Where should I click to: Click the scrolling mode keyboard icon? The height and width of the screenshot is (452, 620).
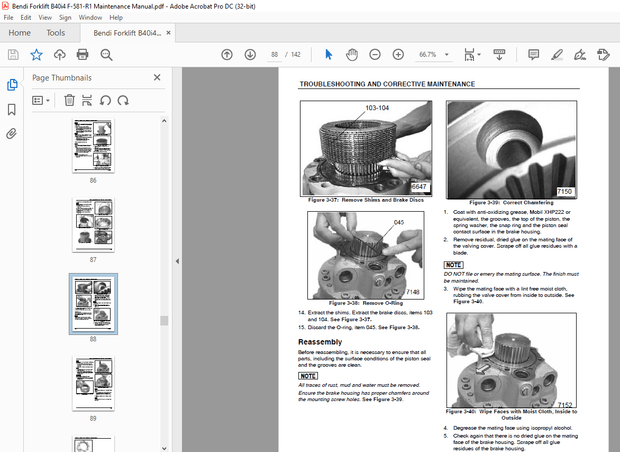click(x=499, y=55)
